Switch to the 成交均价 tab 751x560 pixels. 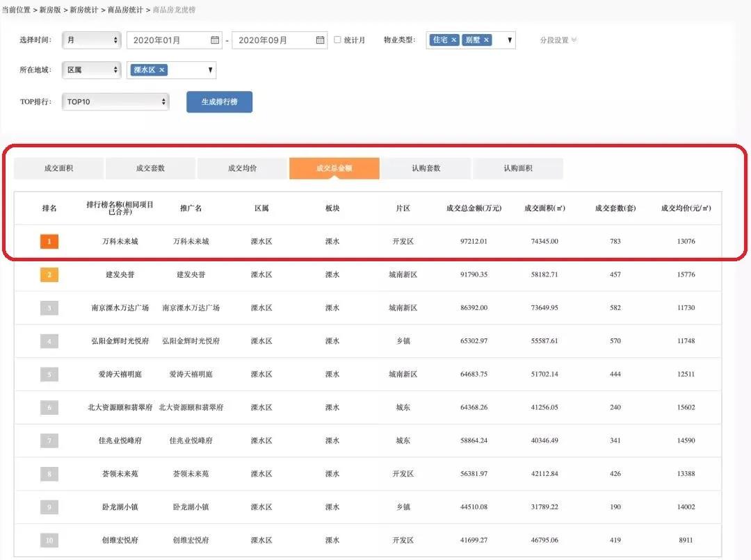point(242,168)
